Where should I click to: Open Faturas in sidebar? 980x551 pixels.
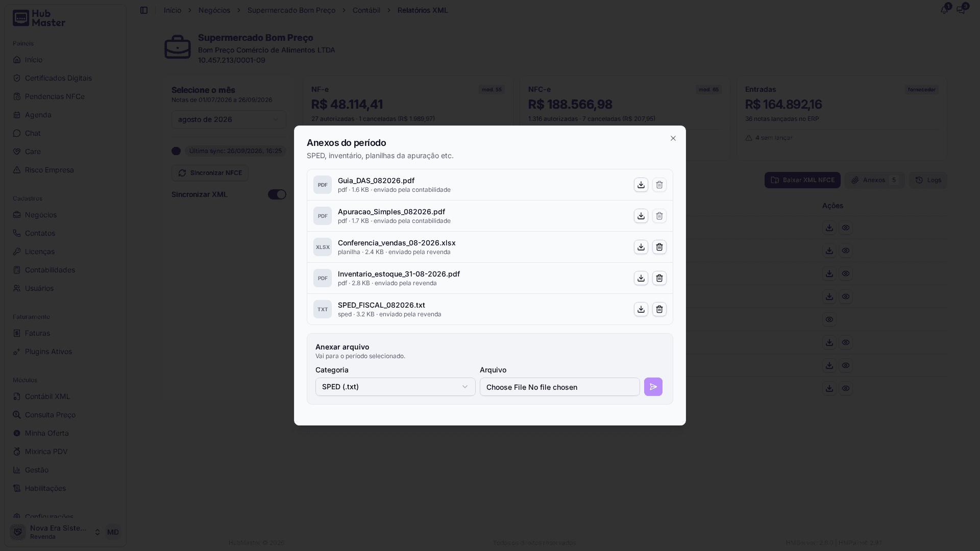pyautogui.click(x=65, y=333)
